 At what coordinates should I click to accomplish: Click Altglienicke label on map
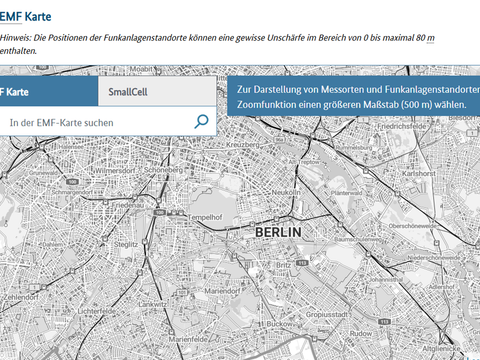pos(441,348)
